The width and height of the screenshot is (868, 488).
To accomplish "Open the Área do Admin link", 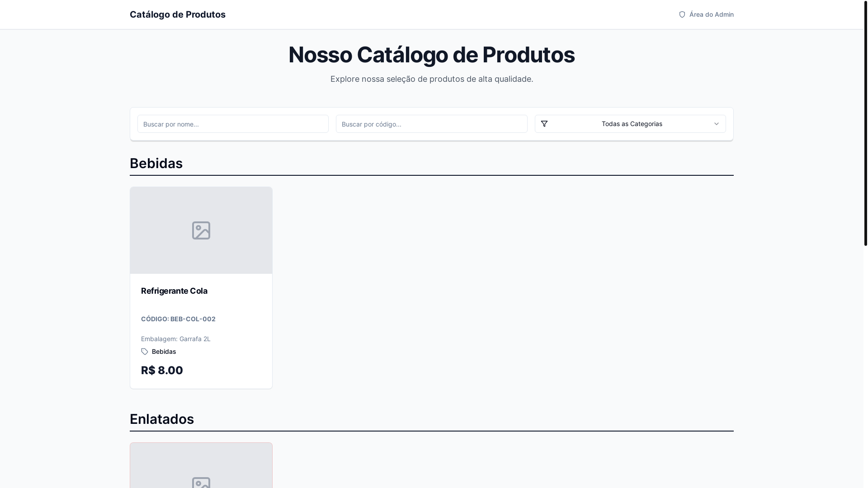I will click(706, 14).
